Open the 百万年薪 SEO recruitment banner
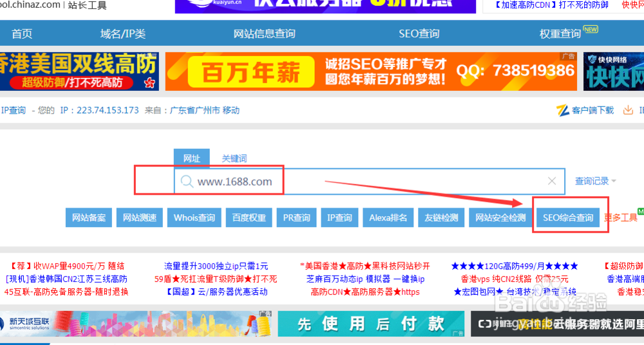 click(372, 72)
